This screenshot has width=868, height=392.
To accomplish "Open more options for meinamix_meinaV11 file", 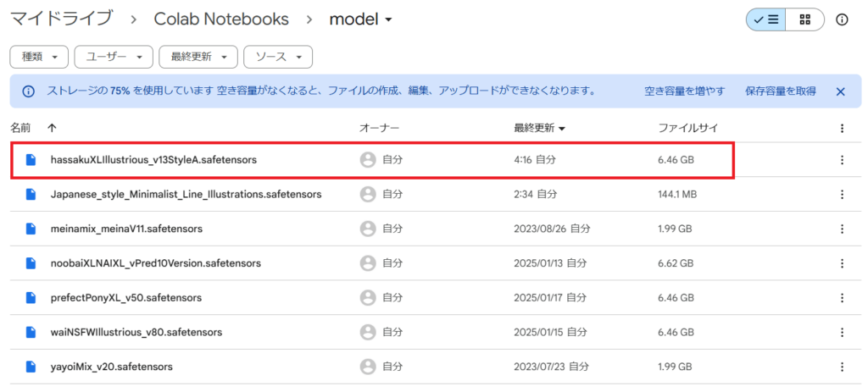I will [x=842, y=229].
